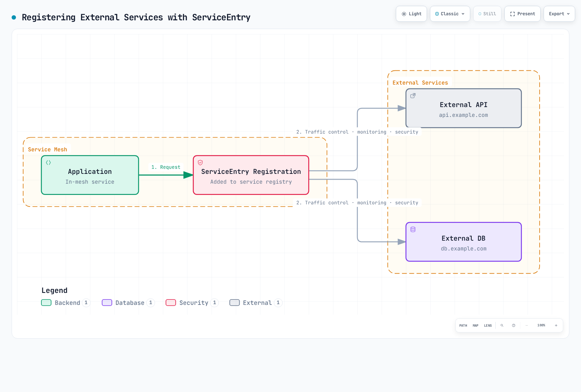Select the External DB node
The height and width of the screenshot is (392, 581).
(x=464, y=242)
